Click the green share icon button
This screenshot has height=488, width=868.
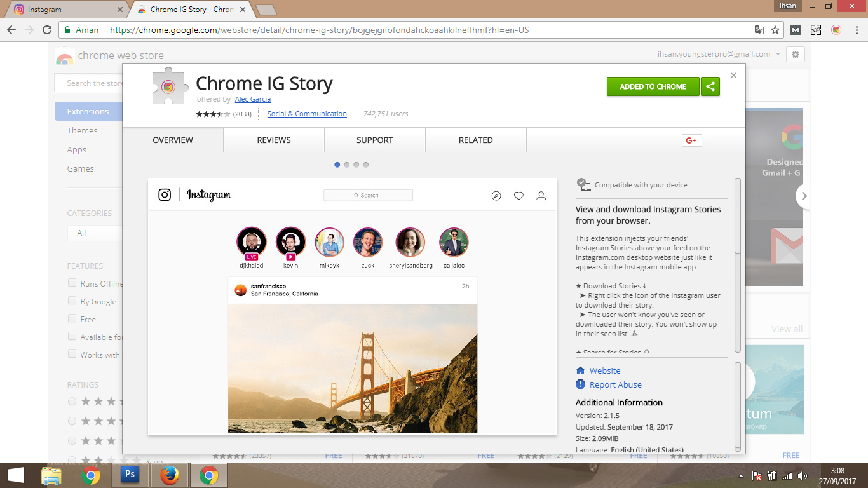(x=710, y=86)
